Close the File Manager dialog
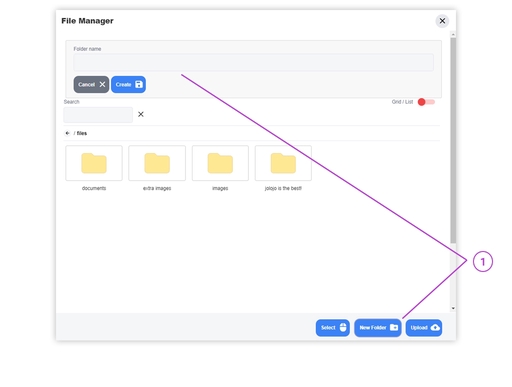 442,21
